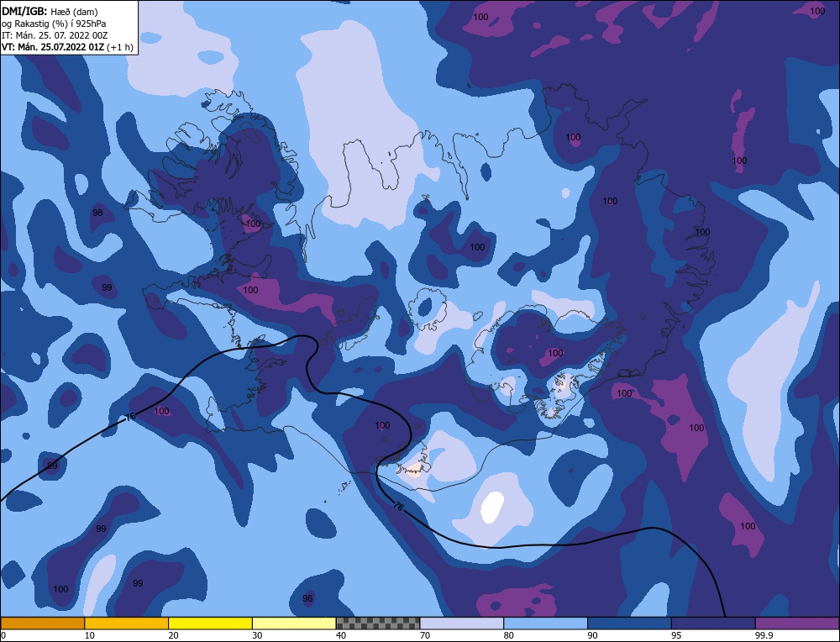840x642 pixels.
Task: Click the pale yellow 30–40 legend swatch
Action: [x=294, y=623]
